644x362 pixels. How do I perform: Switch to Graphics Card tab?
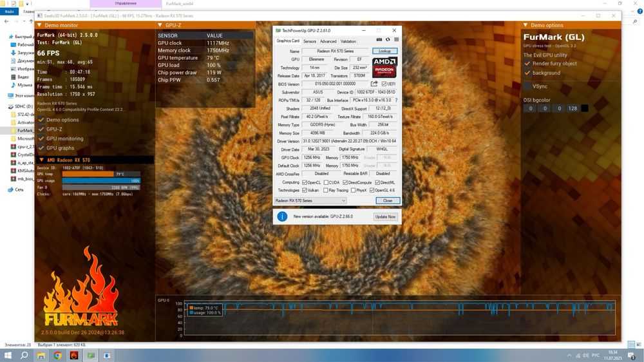point(288,41)
